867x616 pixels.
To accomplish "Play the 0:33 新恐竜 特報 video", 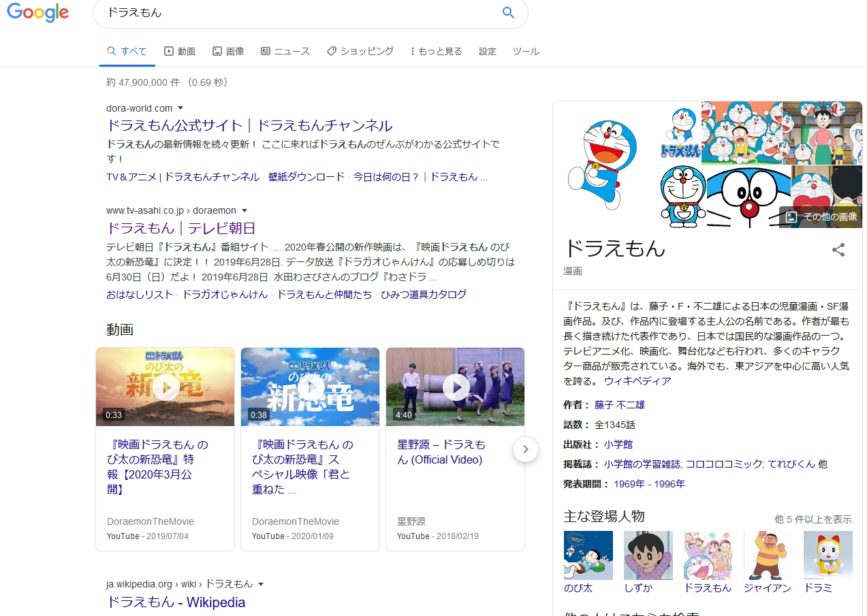I will tap(165, 387).
